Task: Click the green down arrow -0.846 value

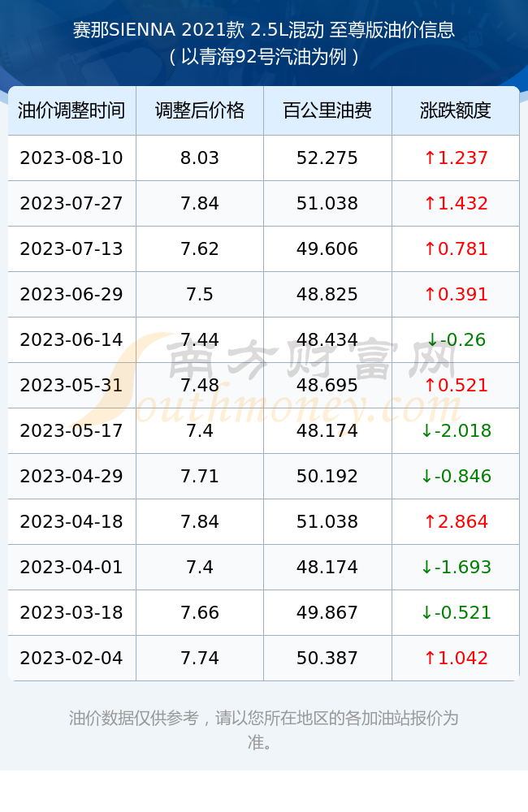Action: 456,476
